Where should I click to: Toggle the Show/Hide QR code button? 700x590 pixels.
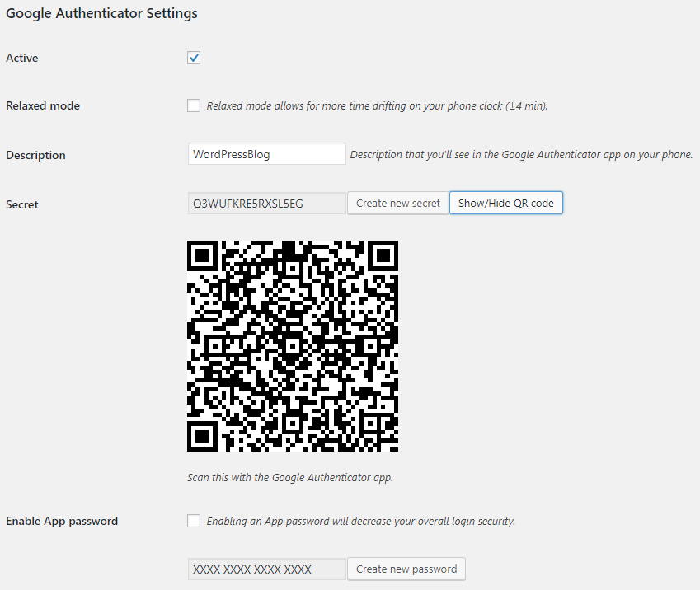505,204
